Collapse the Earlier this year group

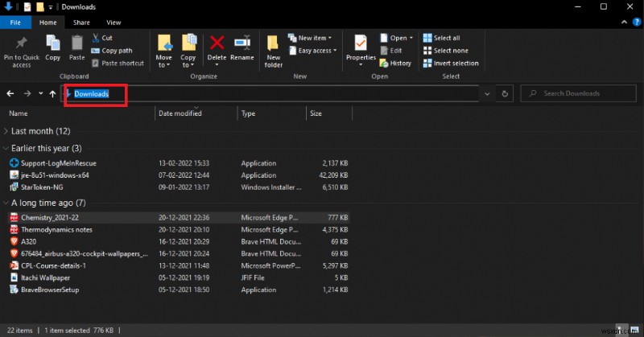click(x=7, y=149)
